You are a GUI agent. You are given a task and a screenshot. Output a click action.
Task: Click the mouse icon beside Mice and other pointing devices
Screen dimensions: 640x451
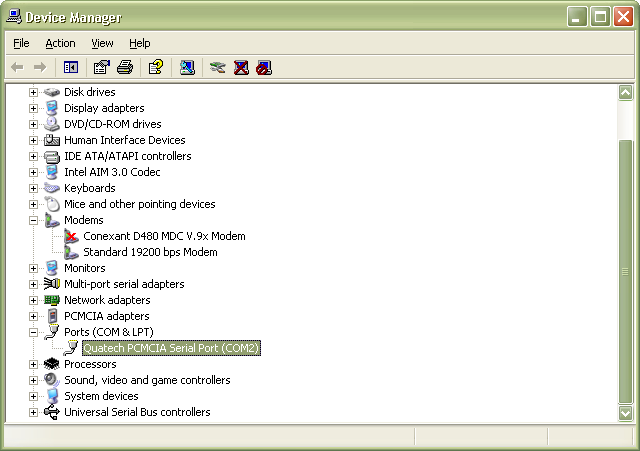pyautogui.click(x=52, y=204)
